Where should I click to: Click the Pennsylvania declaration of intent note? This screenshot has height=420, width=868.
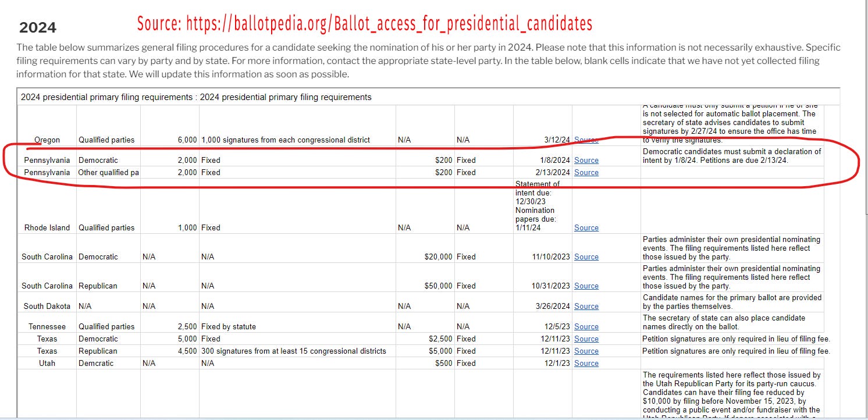click(732, 156)
